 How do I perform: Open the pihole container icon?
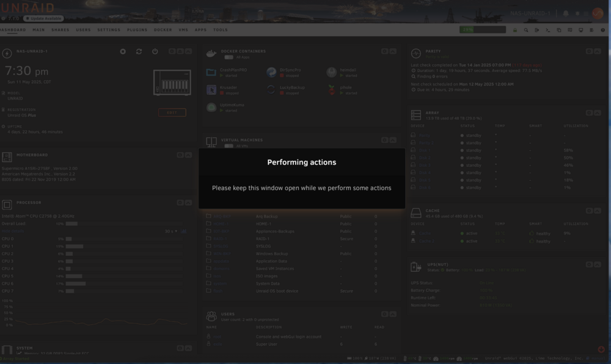332,90
